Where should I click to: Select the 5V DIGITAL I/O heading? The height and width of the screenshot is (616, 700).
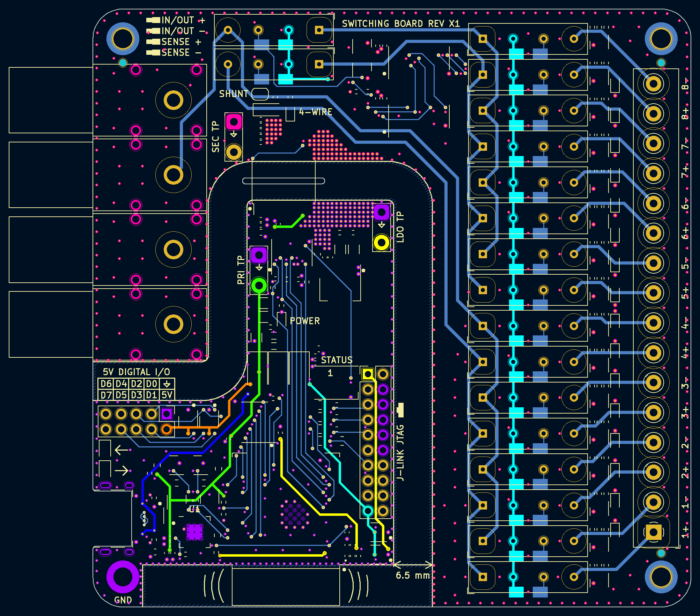pos(137,372)
